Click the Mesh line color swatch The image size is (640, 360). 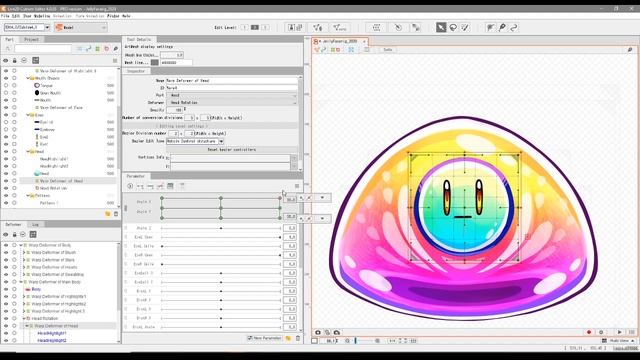[x=155, y=62]
